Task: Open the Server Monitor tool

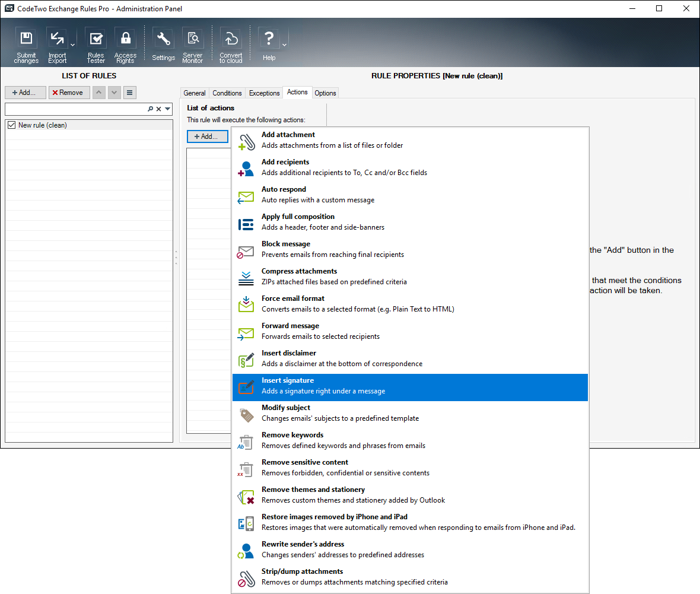Action: (x=192, y=45)
